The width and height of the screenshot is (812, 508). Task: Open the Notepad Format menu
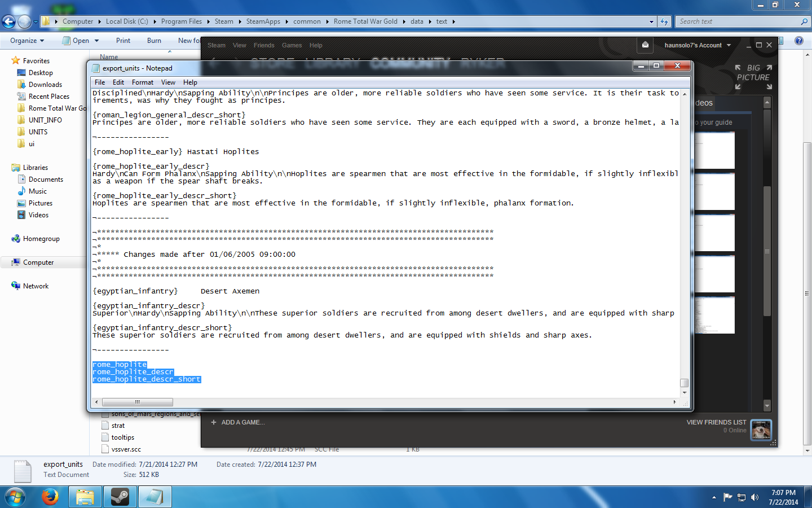point(143,82)
